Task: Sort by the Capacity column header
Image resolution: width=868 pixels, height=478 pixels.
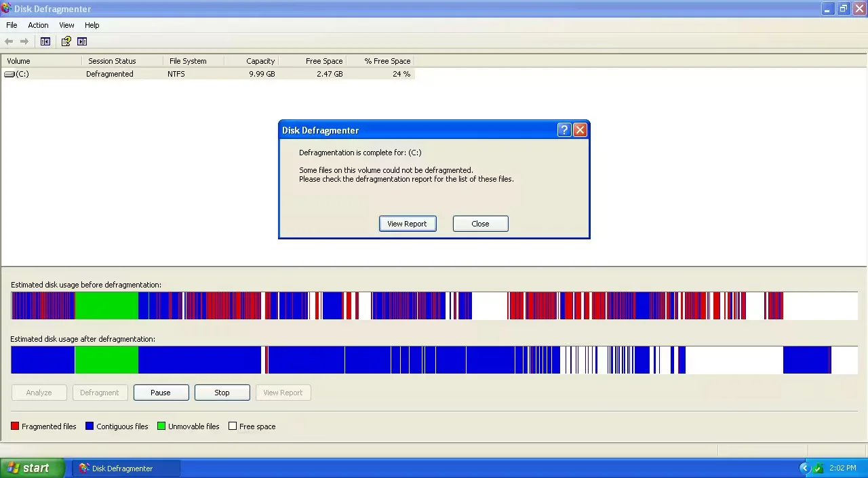Action: [251, 61]
